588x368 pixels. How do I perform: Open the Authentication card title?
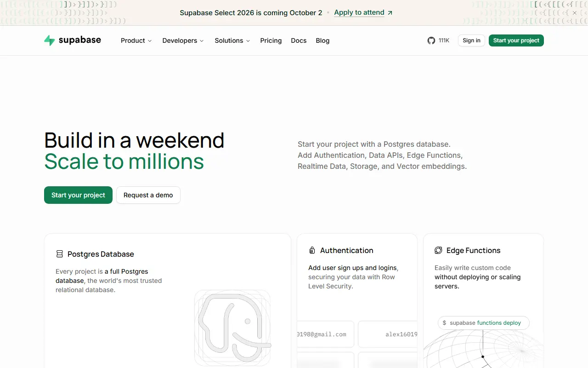pos(347,250)
